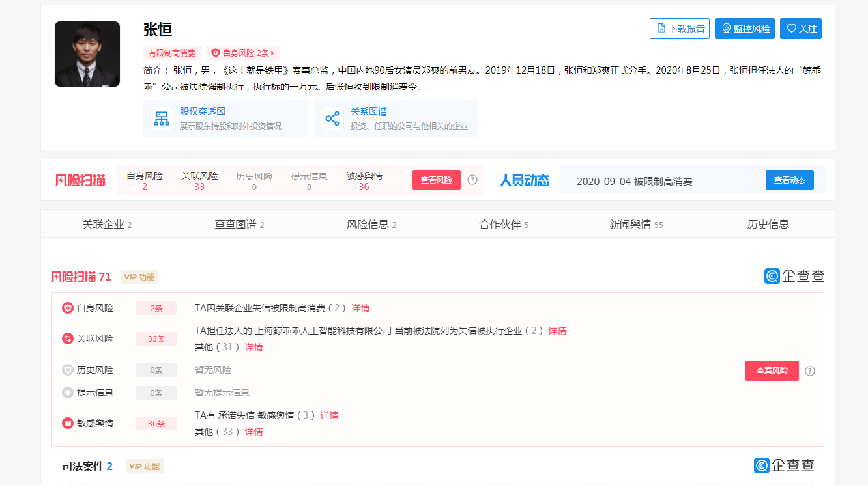The width and height of the screenshot is (868, 485).
Task: Click the 查看动态 button
Action: tap(789, 180)
